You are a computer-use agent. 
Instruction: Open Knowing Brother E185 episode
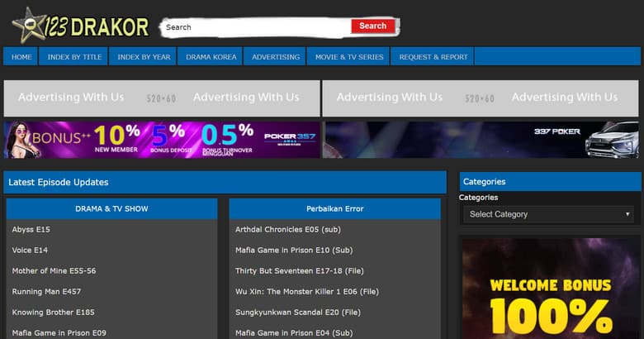tap(51, 312)
